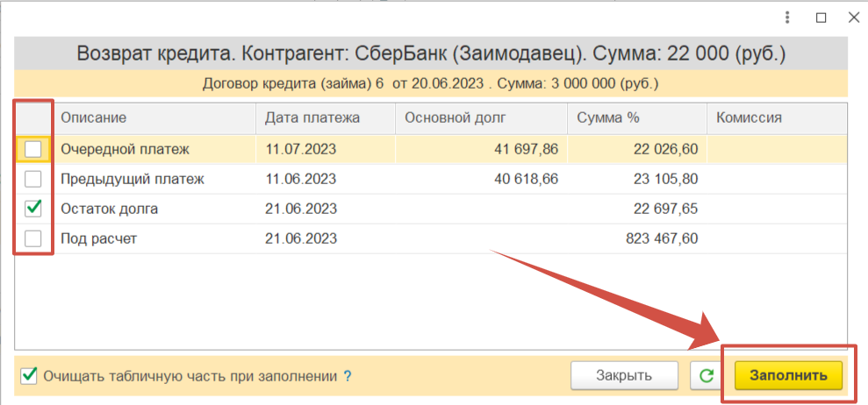Click the Закрыть button
Image resolution: width=868 pixels, height=405 pixels.
[624, 376]
